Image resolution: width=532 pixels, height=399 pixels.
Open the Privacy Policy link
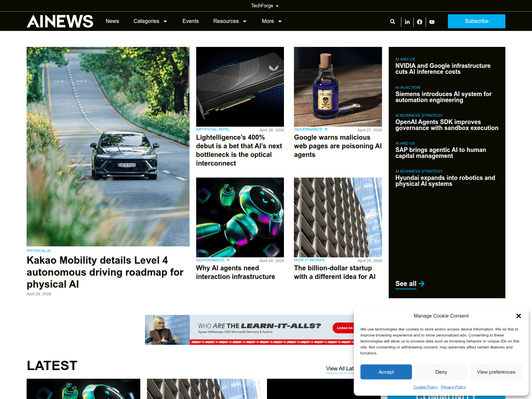point(453,387)
